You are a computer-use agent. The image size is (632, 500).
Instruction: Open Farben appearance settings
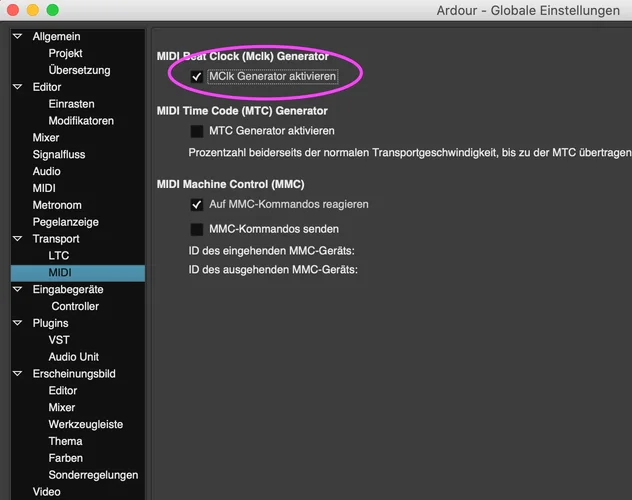point(66,458)
